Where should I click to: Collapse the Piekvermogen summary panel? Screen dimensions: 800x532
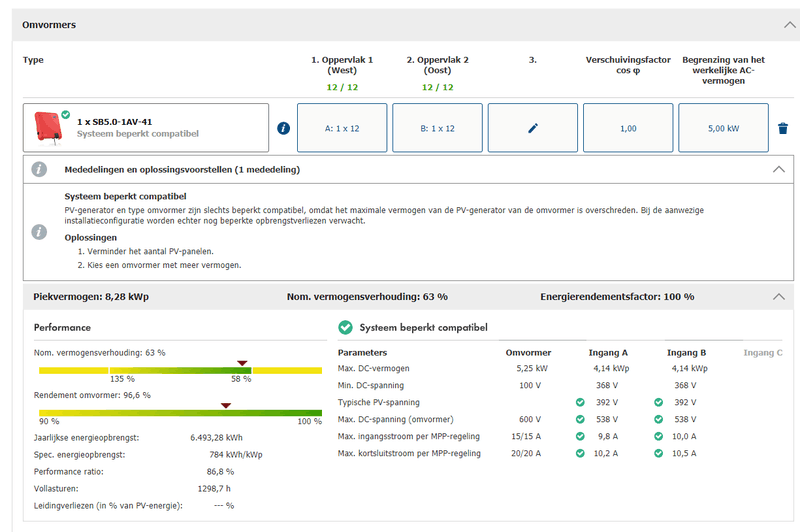pos(779,297)
